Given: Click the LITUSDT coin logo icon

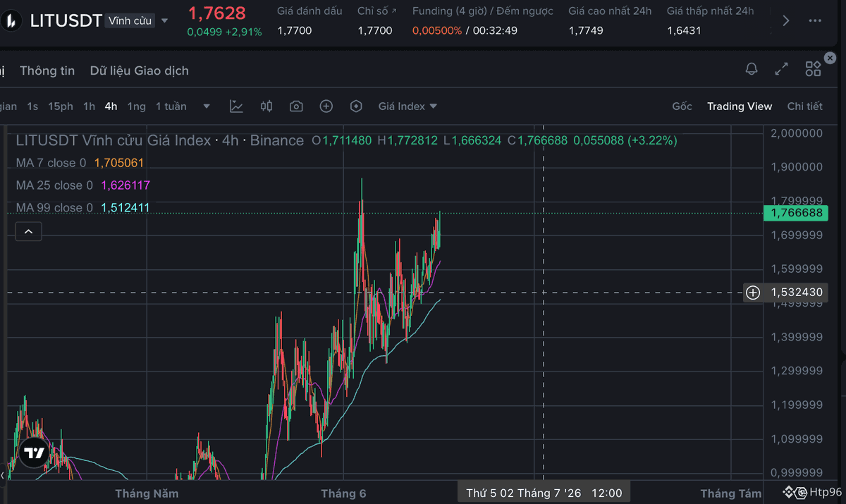Looking at the screenshot, I should [x=11, y=20].
